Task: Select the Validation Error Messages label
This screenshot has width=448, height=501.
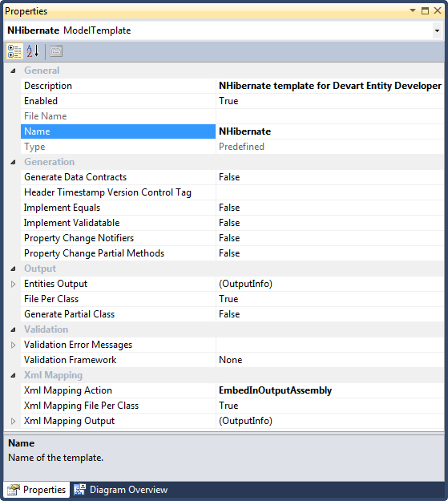Action: pos(78,345)
